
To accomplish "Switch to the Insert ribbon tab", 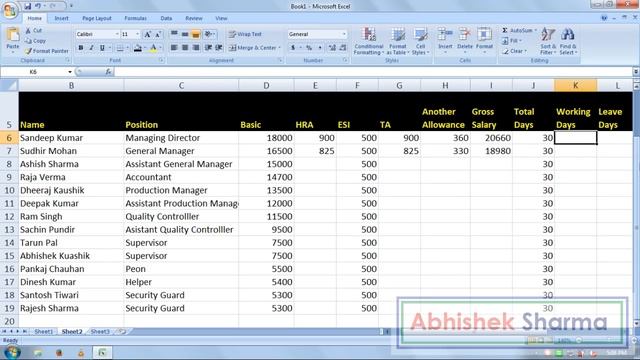I will [61, 18].
